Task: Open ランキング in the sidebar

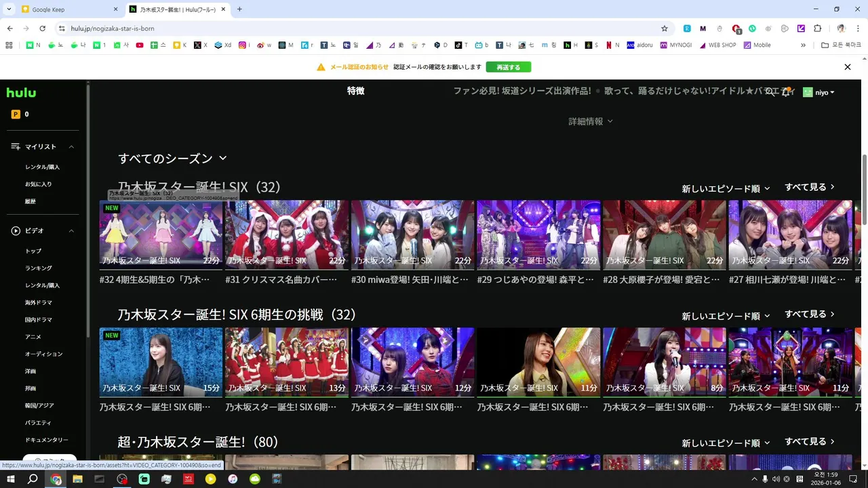Action: pos(39,268)
